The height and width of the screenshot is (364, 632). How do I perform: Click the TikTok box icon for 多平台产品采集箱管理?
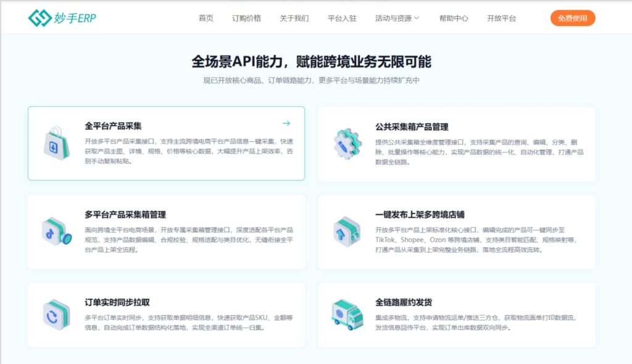56,231
